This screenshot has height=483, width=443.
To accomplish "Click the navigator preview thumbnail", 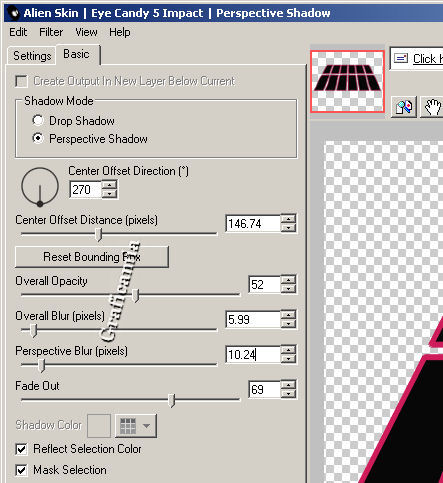I will point(348,81).
